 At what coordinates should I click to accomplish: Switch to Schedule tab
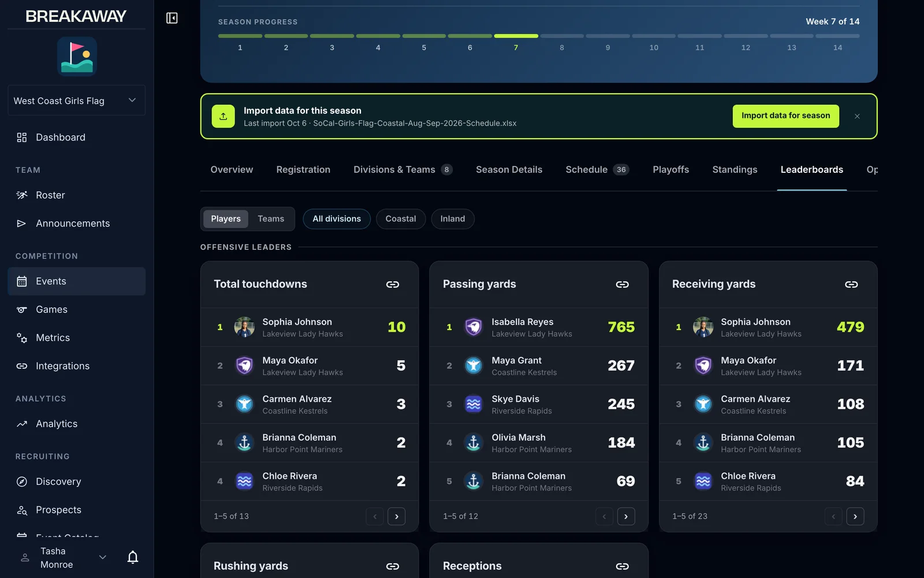point(597,169)
